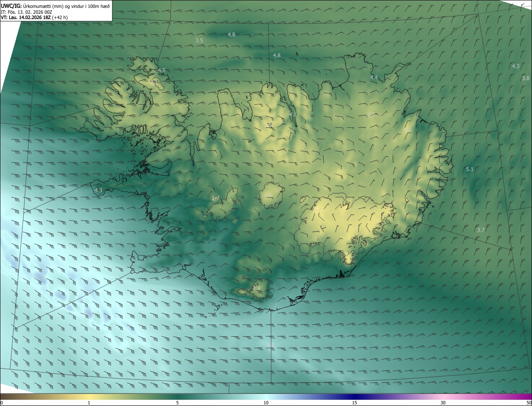532x406 pixels.
Task: Click the yellow colorbar segment above the 1 tick
Action: [x=89, y=396]
